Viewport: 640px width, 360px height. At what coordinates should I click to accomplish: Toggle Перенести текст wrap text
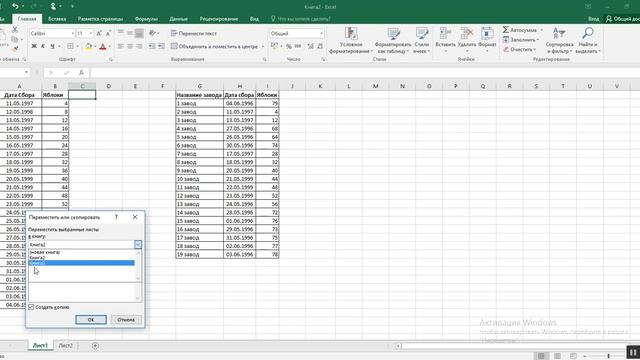click(x=194, y=33)
